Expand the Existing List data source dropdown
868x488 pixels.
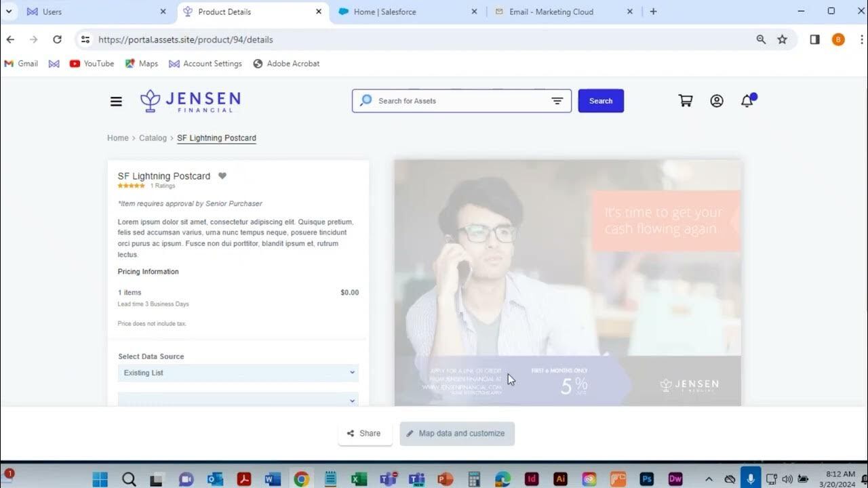pos(237,372)
